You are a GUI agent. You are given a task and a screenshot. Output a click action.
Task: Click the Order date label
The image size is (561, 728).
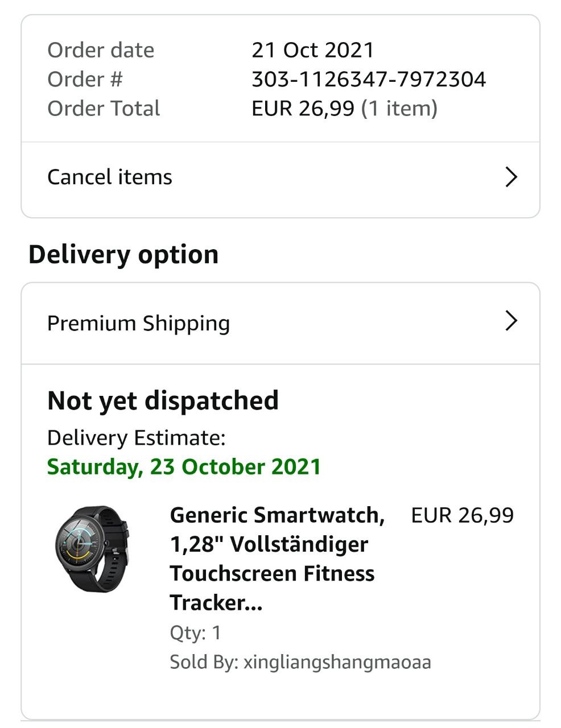pyautogui.click(x=101, y=50)
